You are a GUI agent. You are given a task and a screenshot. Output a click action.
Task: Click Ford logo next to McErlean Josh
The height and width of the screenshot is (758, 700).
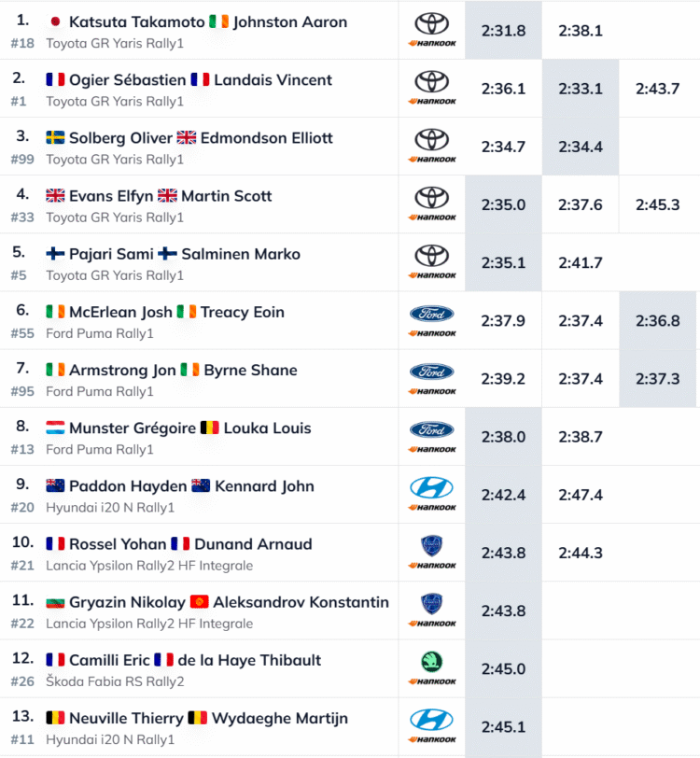[431, 314]
